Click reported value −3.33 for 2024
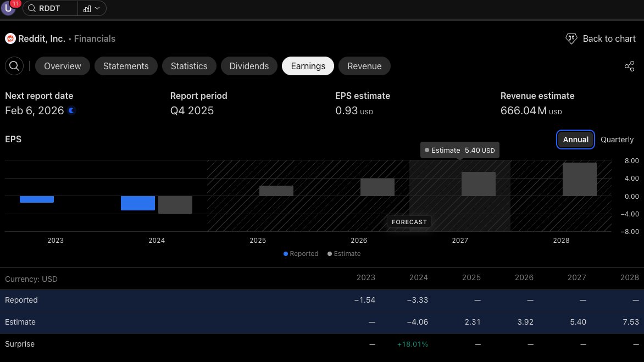 point(417,300)
